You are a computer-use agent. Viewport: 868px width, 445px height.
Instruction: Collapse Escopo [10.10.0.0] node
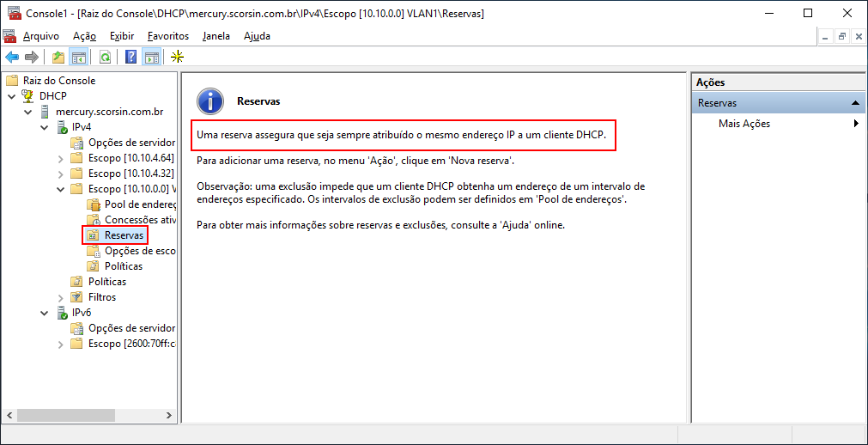61,189
